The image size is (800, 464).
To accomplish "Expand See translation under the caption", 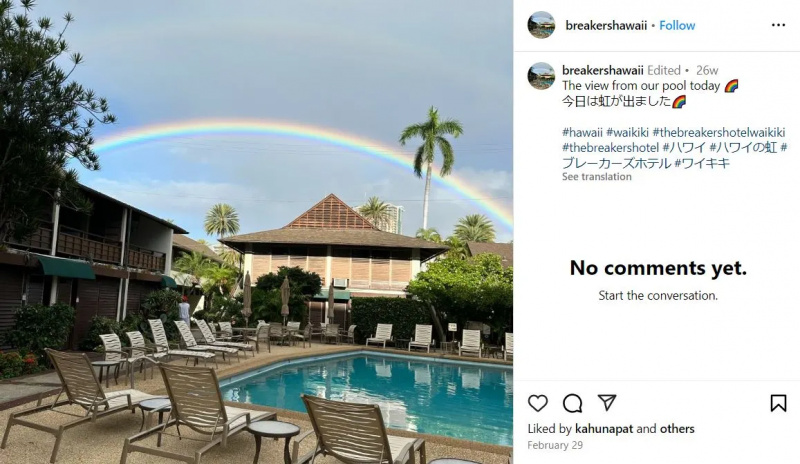I will click(596, 177).
